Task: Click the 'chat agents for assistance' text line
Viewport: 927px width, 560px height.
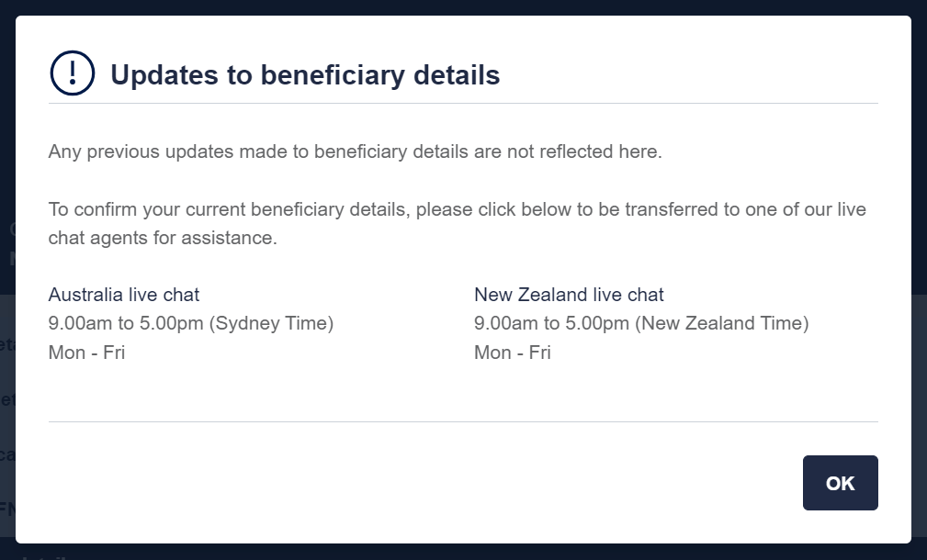Action: coord(163,238)
